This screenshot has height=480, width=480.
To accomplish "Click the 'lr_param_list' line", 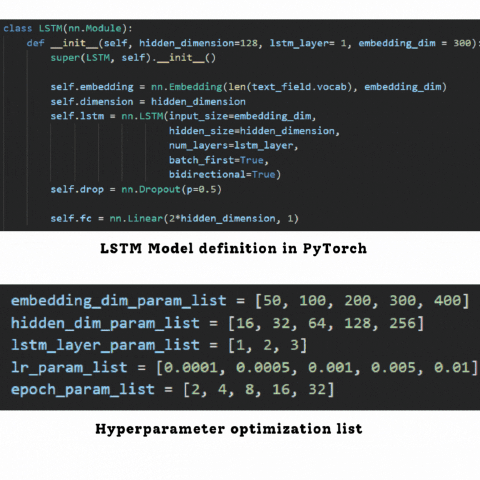I will (245, 367).
